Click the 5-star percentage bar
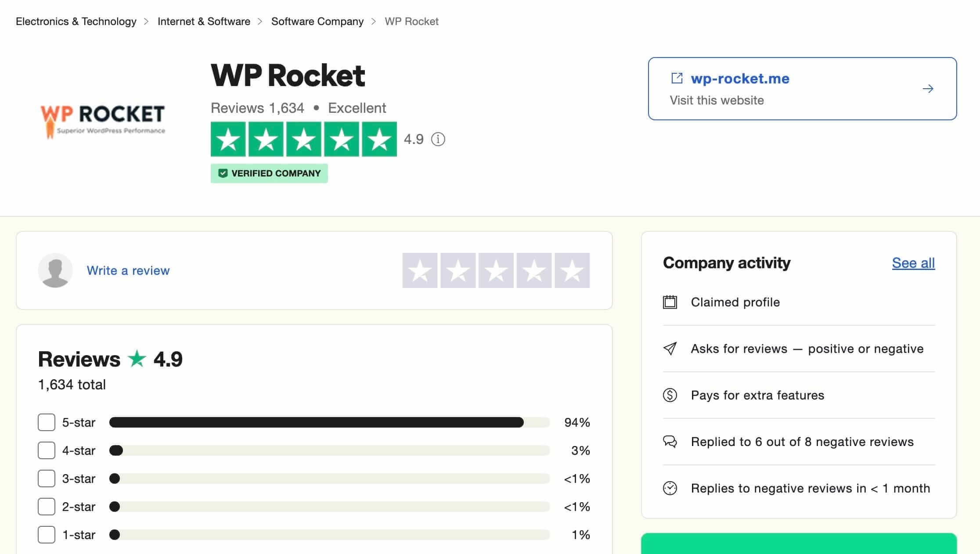Image resolution: width=980 pixels, height=554 pixels. 316,422
